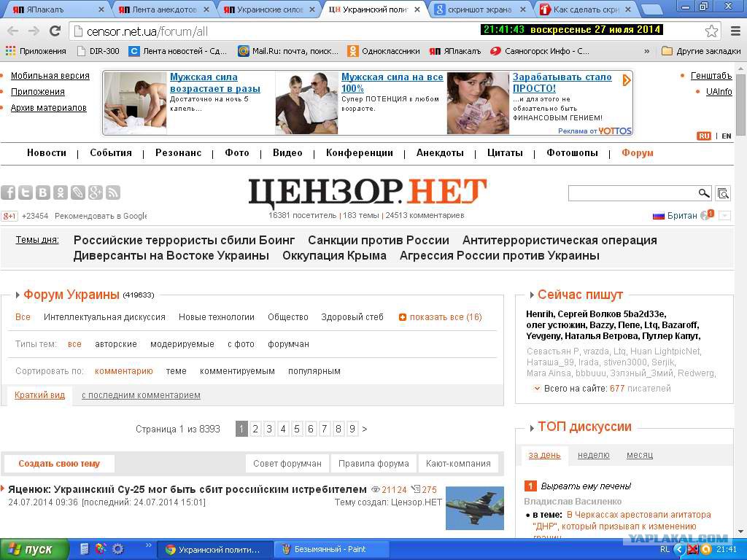Image resolution: width=747 pixels, height=560 pixels.
Task: Click the triangle beside ТОП дискуссии
Action: [x=532, y=428]
